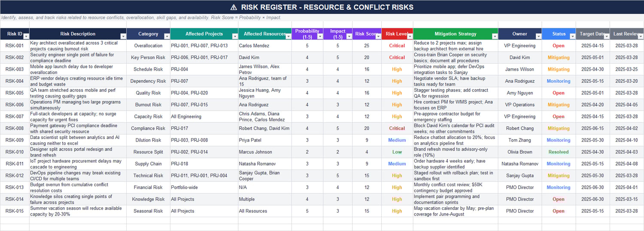
Task: Click 'Negotiate vendor SLA' mitigation cell
Action: click(456, 81)
